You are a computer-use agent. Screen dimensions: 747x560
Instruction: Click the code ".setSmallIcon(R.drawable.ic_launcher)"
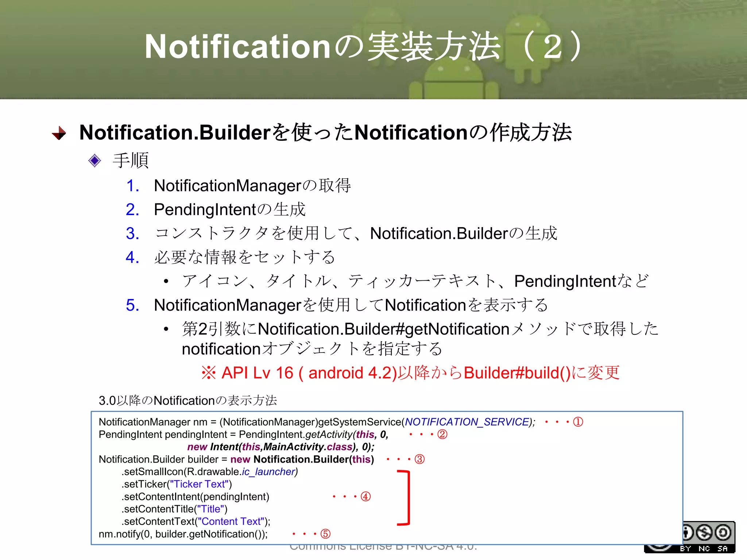pyautogui.click(x=210, y=471)
